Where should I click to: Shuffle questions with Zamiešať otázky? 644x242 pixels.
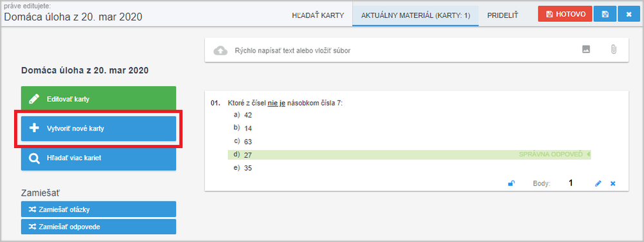(x=99, y=209)
